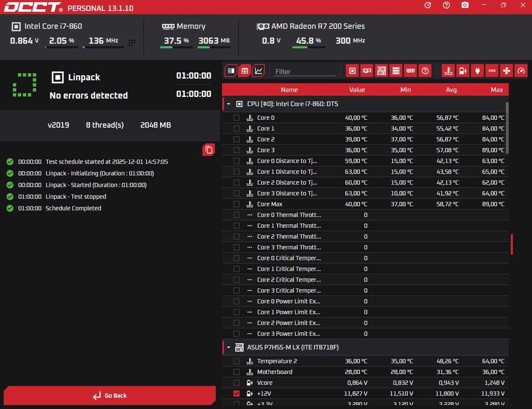Sort by the Min column header
The height and width of the screenshot is (409, 532).
[x=406, y=90]
